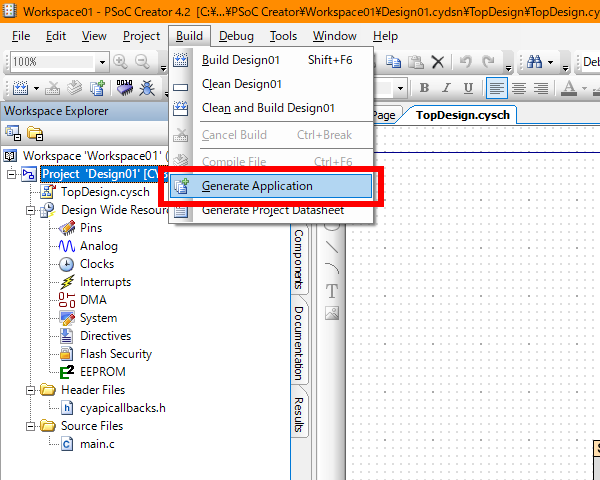Screen dimensions: 600x480
Task: Click the folder view icon in Workspace Explorer
Action: tap(35, 134)
